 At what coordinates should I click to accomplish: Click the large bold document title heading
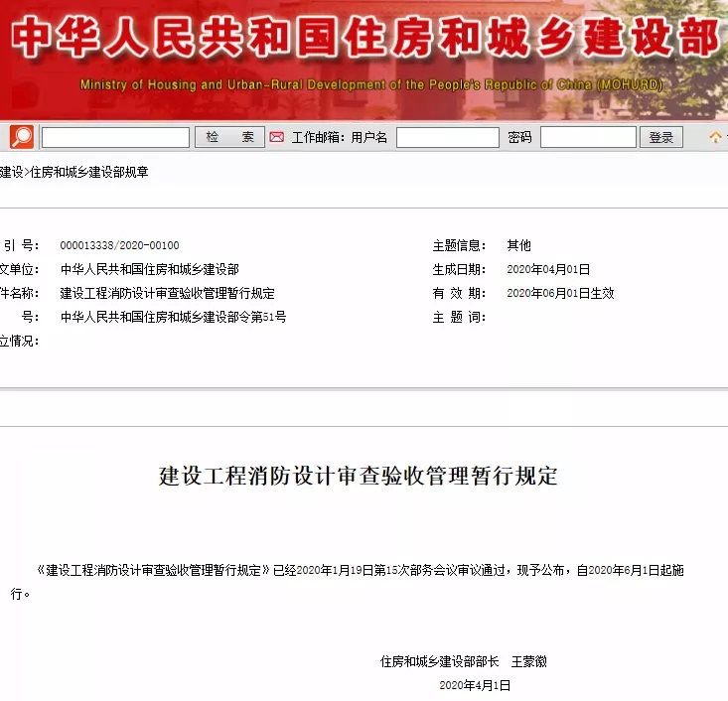(358, 476)
